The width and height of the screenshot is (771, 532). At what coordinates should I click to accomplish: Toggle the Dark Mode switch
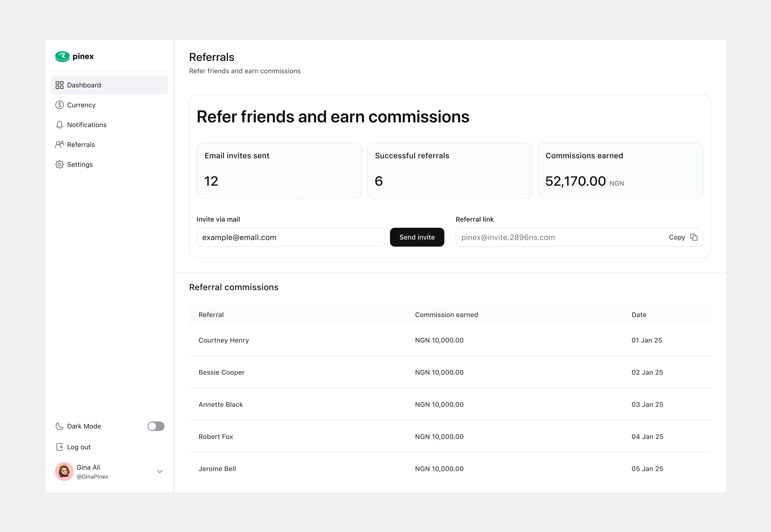click(x=156, y=426)
